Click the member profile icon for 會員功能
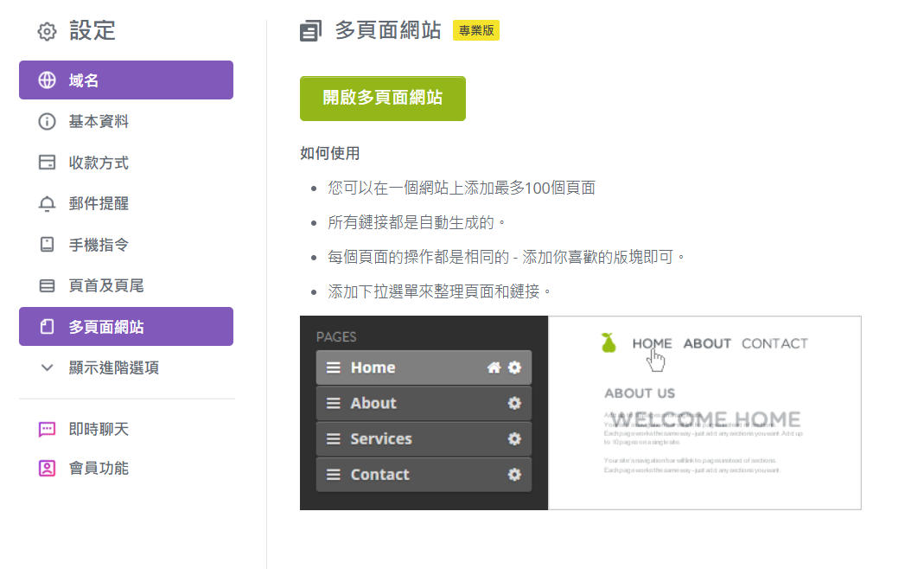The width and height of the screenshot is (924, 569). pos(48,468)
